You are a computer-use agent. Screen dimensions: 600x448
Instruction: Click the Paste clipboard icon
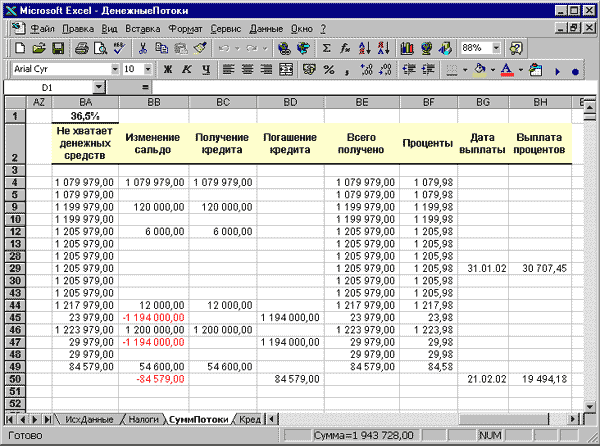[x=181, y=49]
